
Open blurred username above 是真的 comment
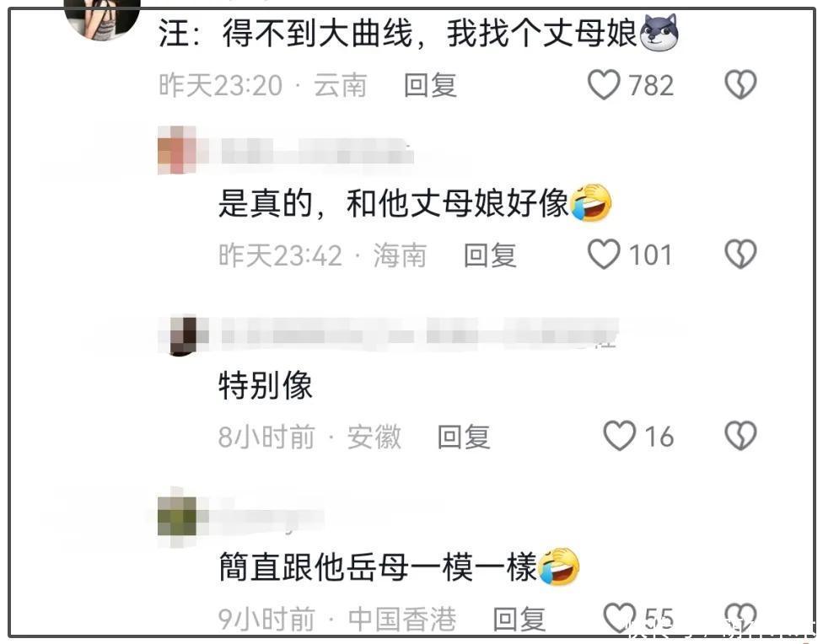317,151
